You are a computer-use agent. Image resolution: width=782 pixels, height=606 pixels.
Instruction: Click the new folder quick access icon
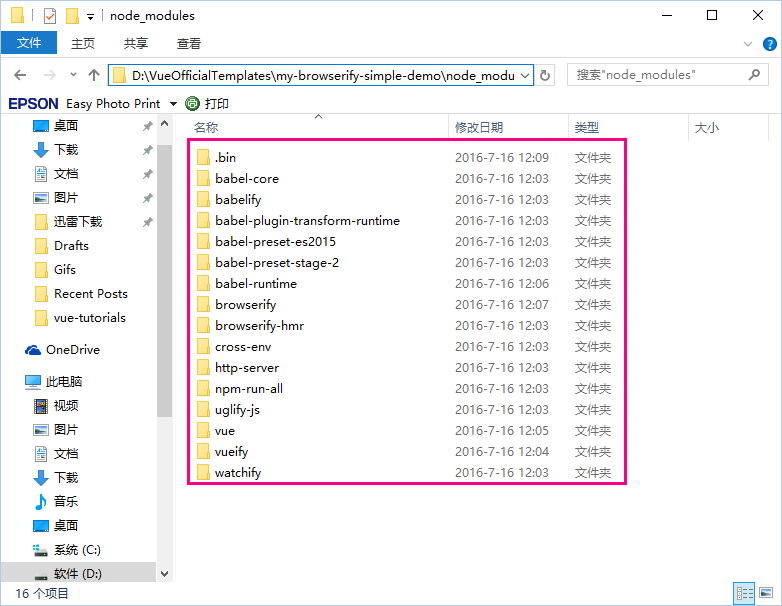(72, 16)
